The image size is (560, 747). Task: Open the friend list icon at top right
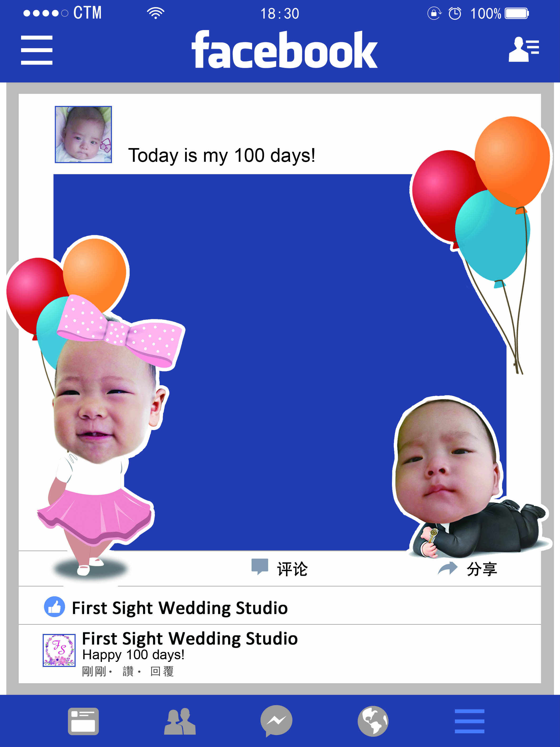pyautogui.click(x=524, y=49)
